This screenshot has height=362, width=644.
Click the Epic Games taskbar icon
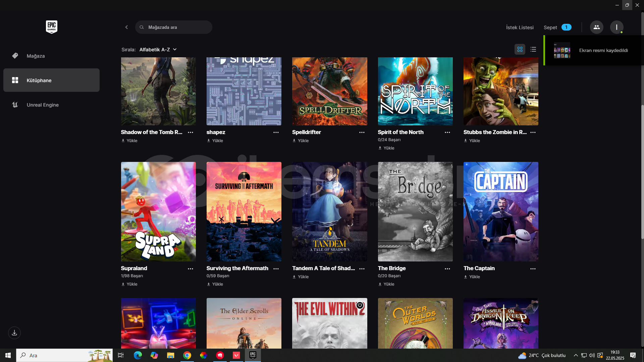[x=253, y=355]
